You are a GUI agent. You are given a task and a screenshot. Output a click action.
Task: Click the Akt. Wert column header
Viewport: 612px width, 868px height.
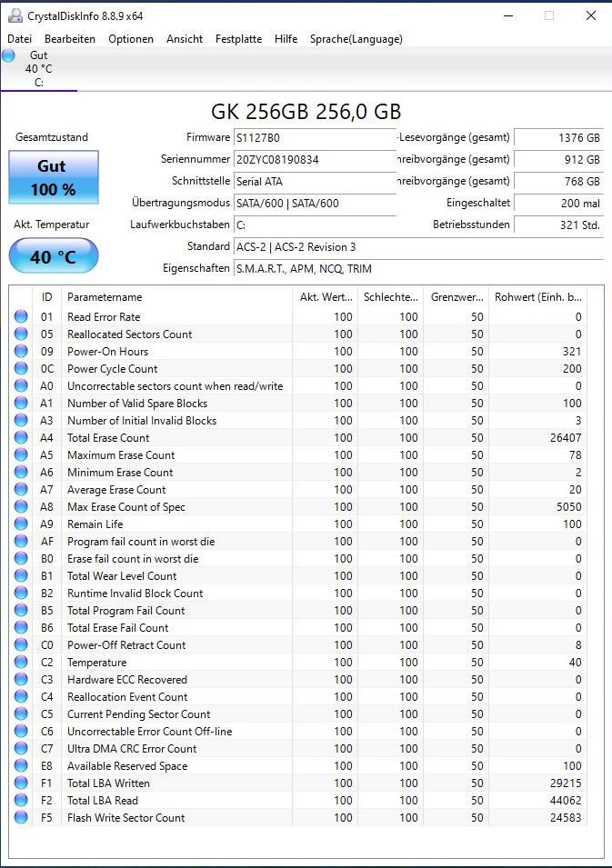click(326, 297)
